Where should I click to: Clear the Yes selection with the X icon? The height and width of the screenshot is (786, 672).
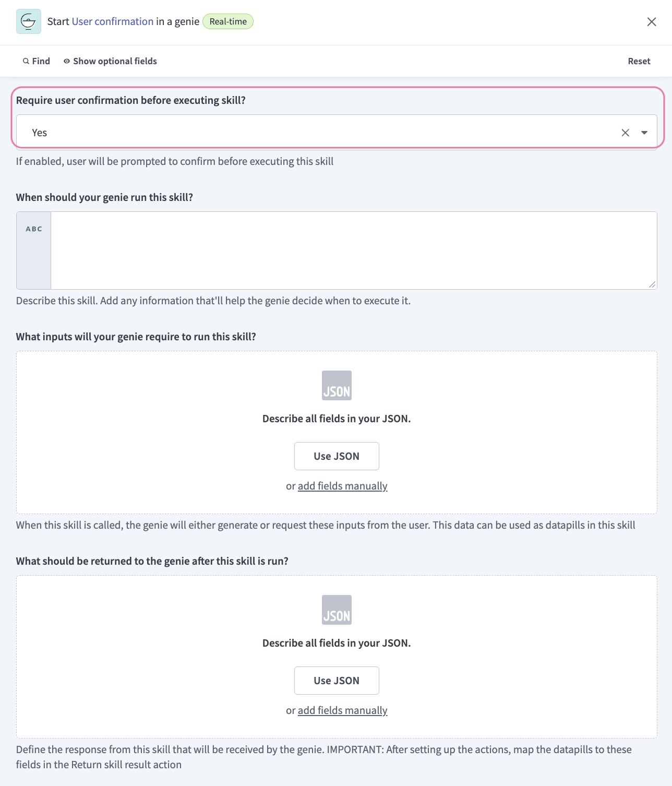(625, 132)
